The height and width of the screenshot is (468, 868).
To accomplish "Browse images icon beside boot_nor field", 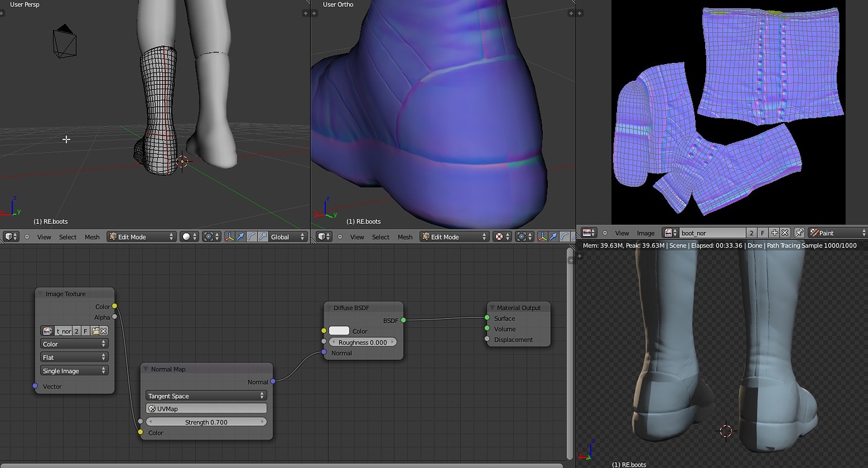I will coord(670,233).
